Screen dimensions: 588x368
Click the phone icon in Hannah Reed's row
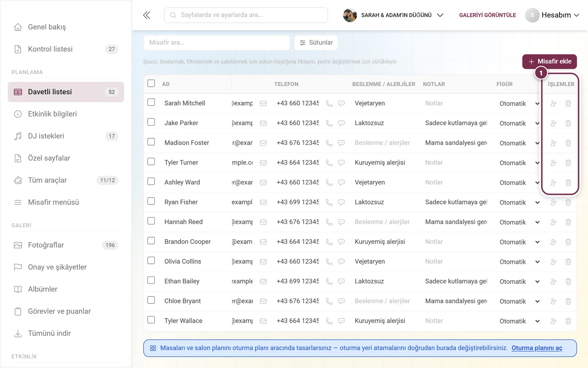click(329, 222)
